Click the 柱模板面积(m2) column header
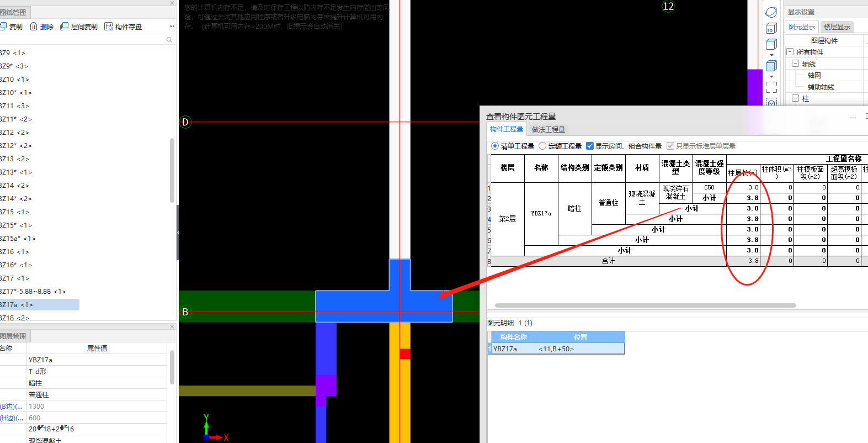 [811, 172]
